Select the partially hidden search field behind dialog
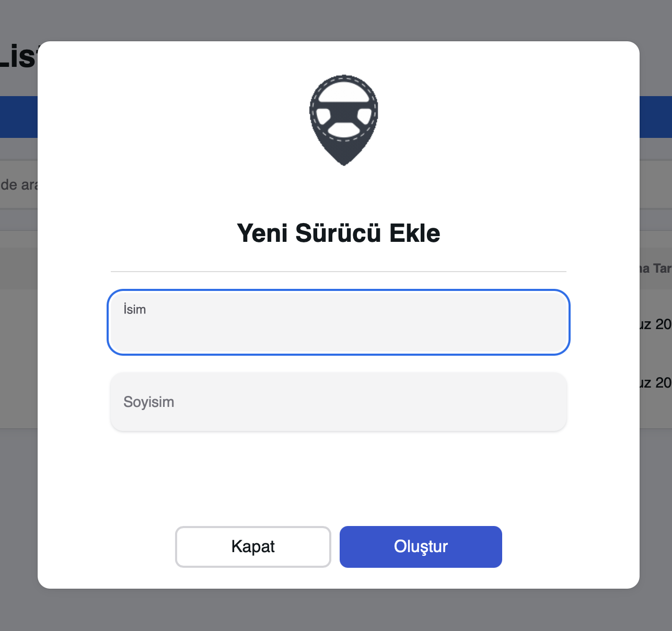672x631 pixels. 19,184
